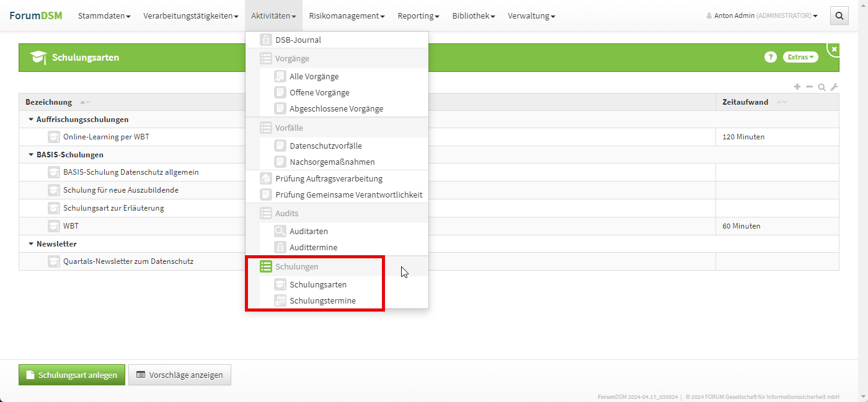868x402 pixels.
Task: Open the Risikomanagement menu
Action: [x=347, y=15]
